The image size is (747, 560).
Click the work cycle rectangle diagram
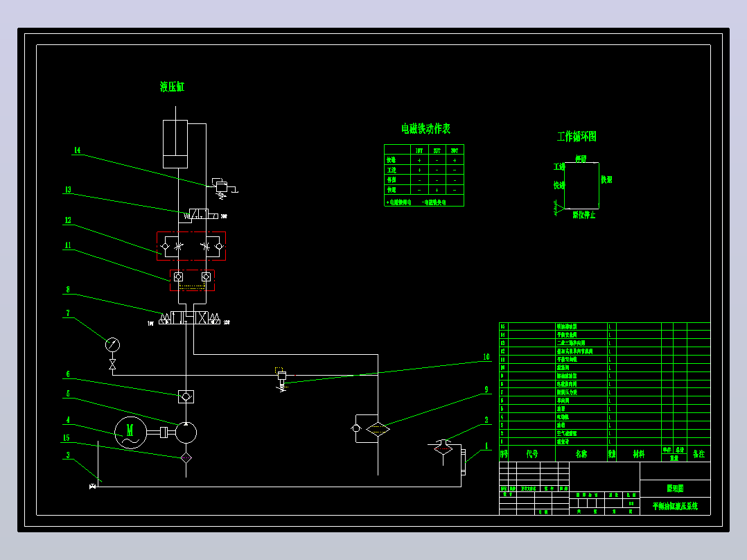pyautogui.click(x=581, y=185)
